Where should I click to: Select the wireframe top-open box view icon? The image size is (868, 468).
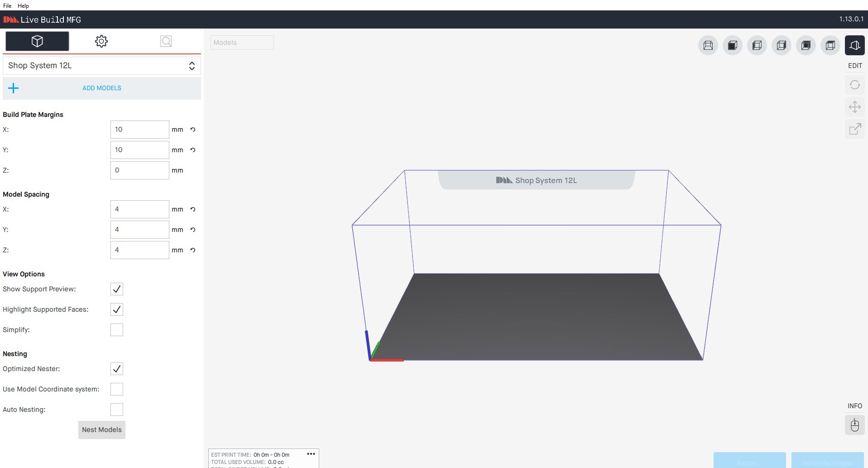click(x=708, y=45)
